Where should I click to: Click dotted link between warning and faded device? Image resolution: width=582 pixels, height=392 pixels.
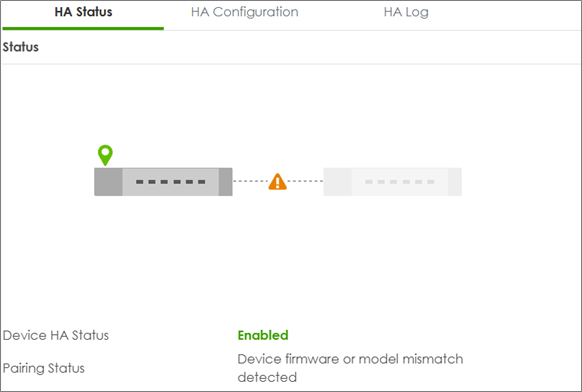pos(305,181)
